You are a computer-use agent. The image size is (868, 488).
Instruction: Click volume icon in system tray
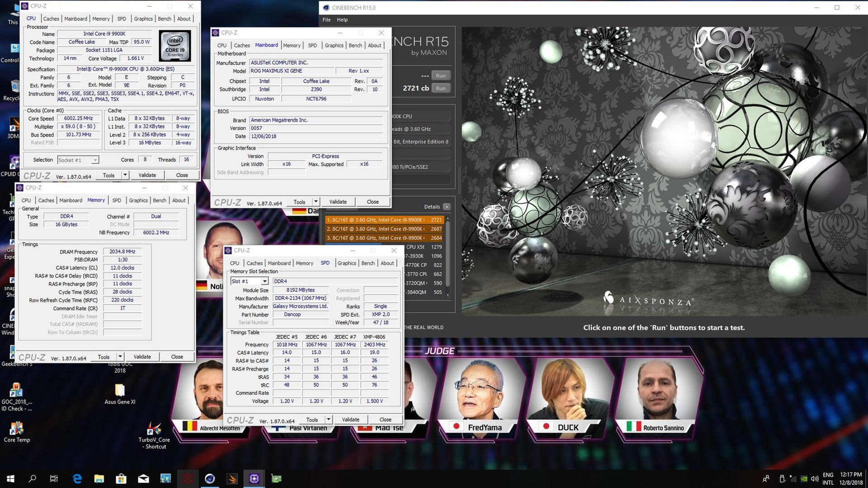(815, 479)
